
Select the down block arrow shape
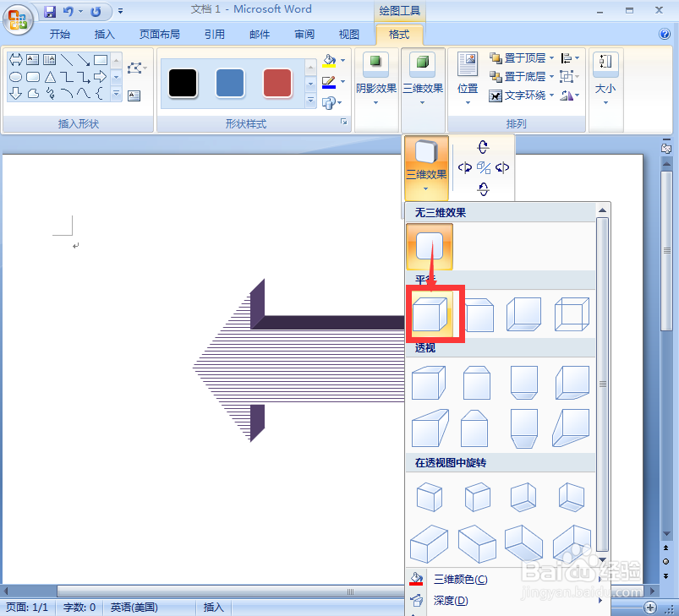(15, 94)
